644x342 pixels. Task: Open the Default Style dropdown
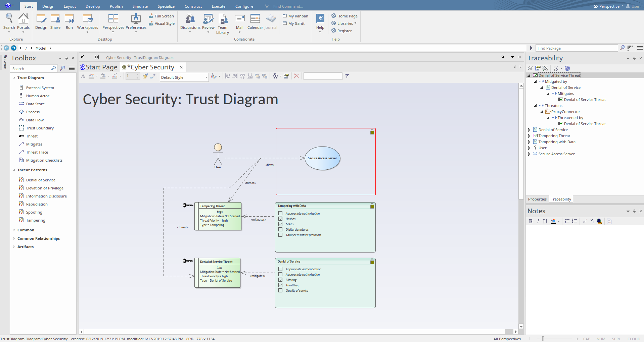pyautogui.click(x=206, y=77)
